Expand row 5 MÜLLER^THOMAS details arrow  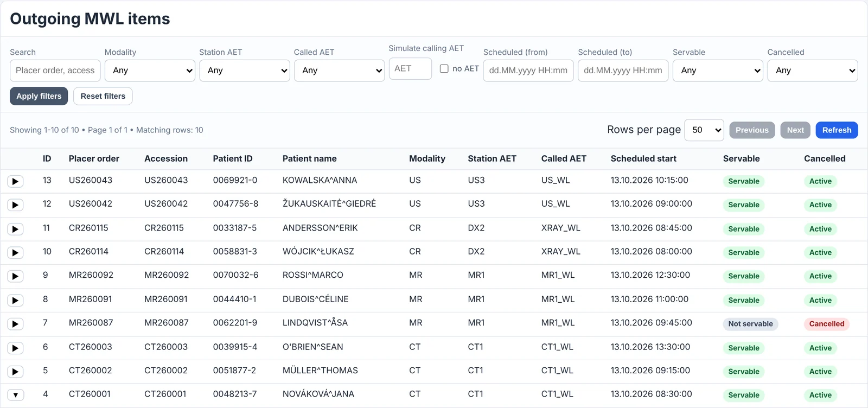(x=15, y=372)
